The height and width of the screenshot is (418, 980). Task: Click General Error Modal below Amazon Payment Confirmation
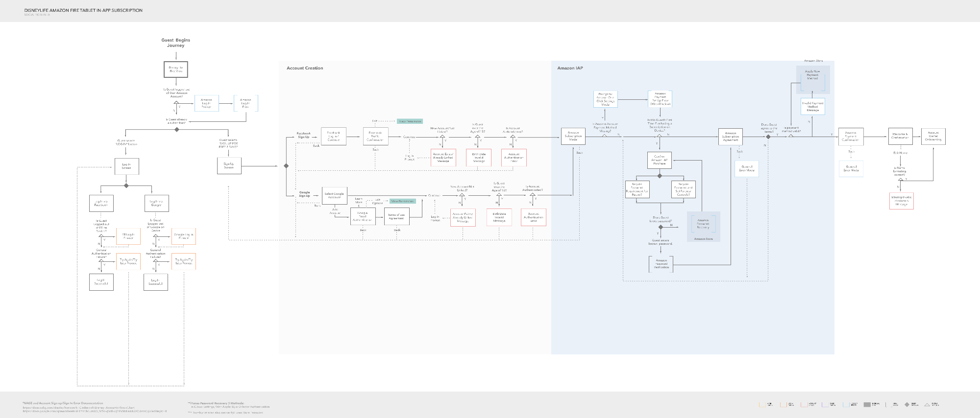[x=851, y=168]
